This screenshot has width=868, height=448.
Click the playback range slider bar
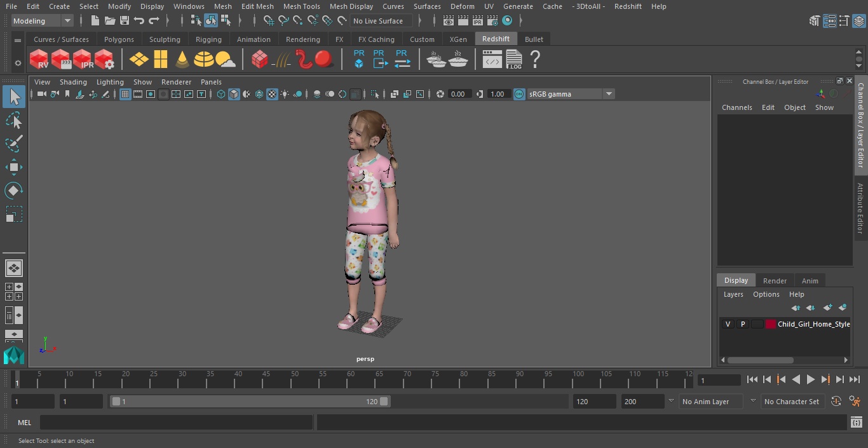click(250, 402)
